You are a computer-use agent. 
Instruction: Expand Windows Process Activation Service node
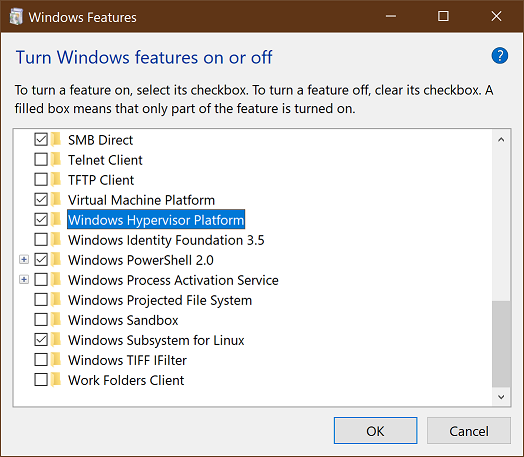[24, 280]
